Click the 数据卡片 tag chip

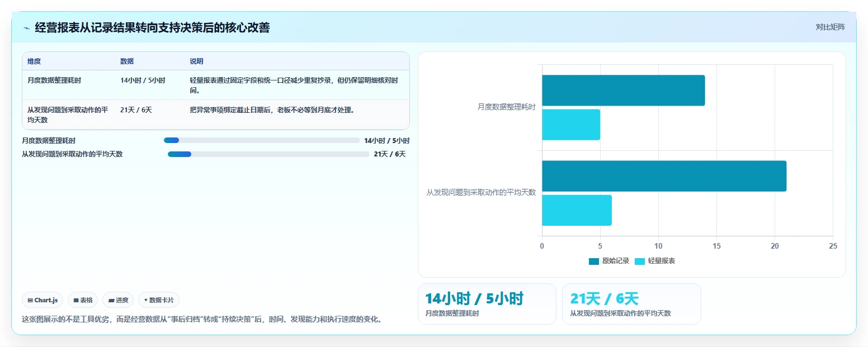click(159, 300)
